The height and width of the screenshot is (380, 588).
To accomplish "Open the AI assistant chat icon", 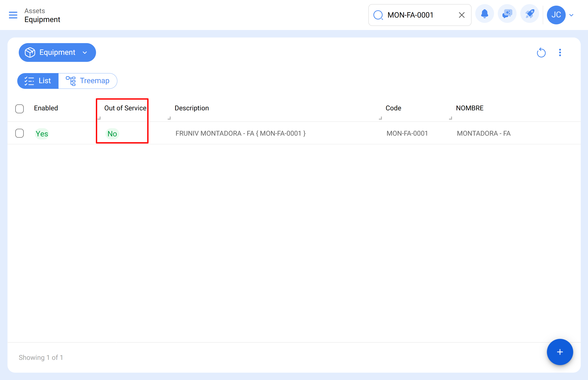I will click(507, 14).
